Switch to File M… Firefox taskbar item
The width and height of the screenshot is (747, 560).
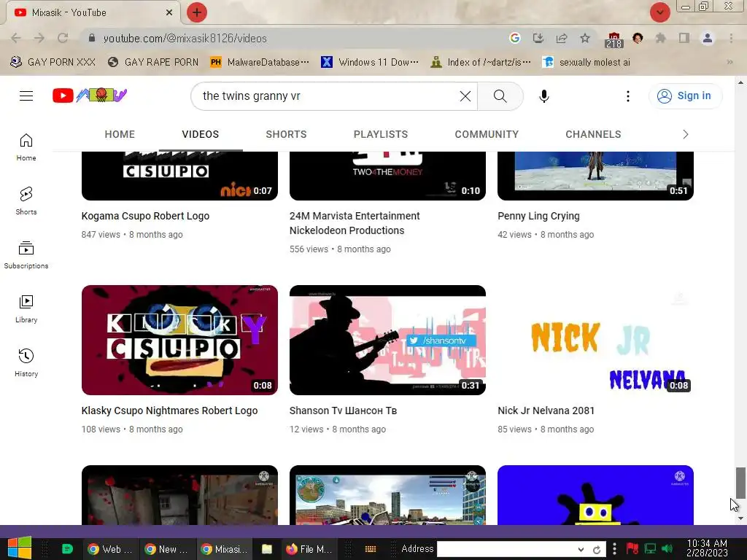coord(309,549)
